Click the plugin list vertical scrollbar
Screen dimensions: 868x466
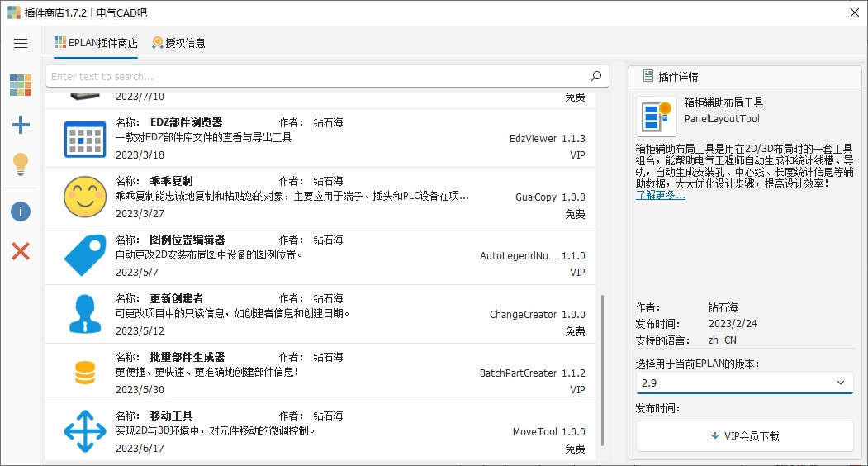point(602,370)
